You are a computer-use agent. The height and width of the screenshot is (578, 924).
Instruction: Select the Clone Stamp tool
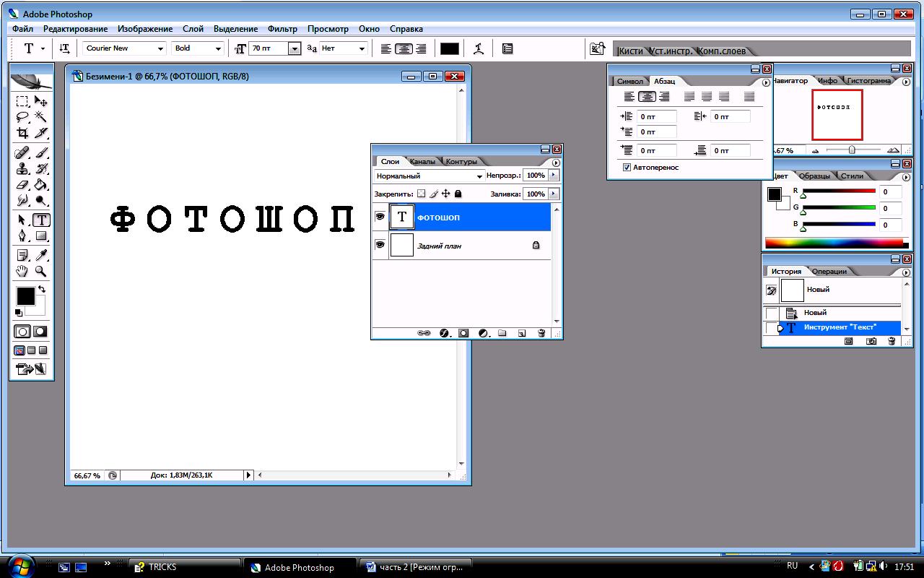[22, 169]
